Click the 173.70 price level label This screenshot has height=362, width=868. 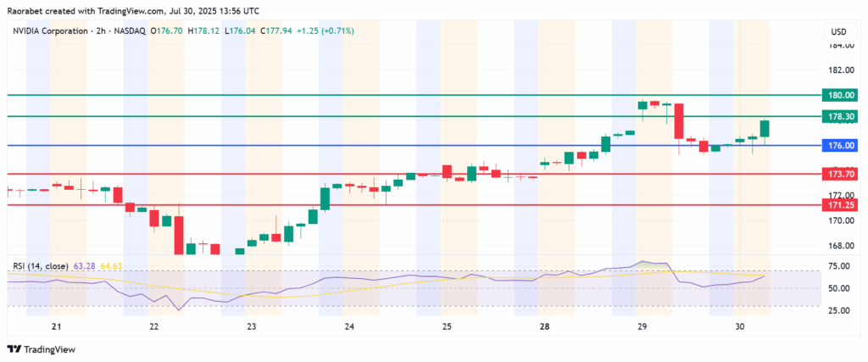coord(840,174)
